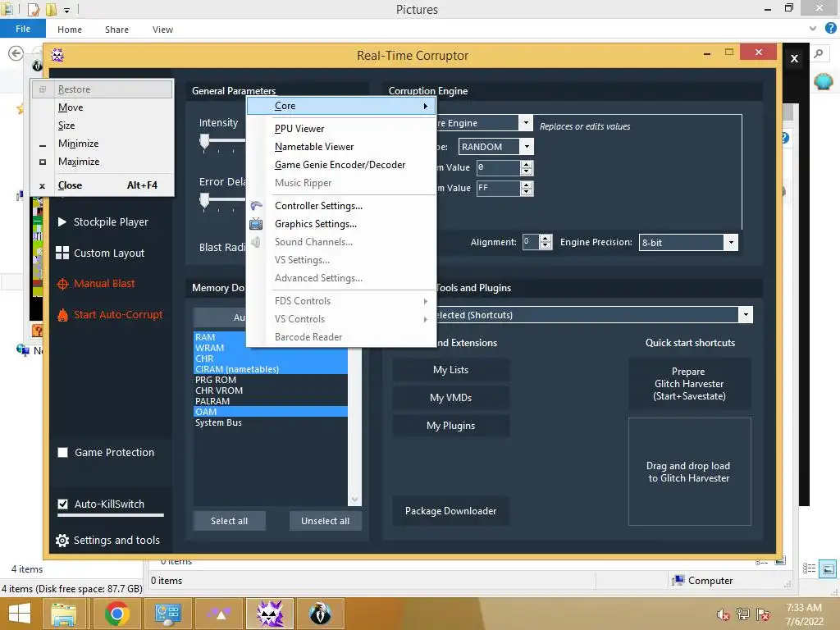Click the Real-Time Corruptor title bar icon
The height and width of the screenshot is (630, 840).
coord(57,55)
